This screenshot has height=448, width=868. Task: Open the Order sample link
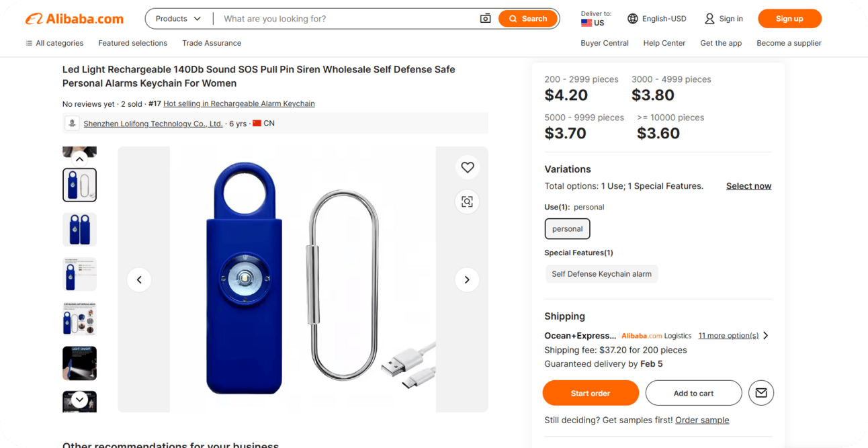point(702,420)
